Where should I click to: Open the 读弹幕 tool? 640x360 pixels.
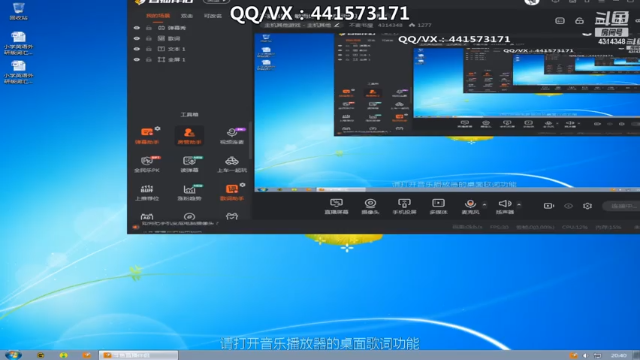(x=189, y=164)
